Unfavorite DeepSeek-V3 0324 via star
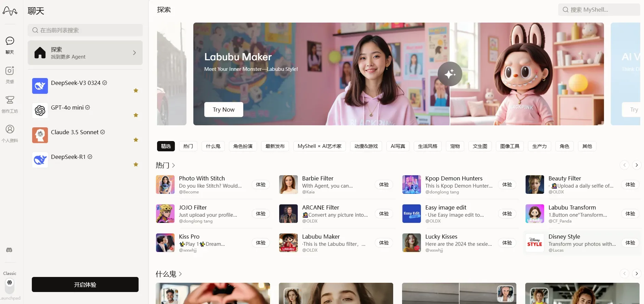This screenshot has width=644, height=304. (x=136, y=91)
